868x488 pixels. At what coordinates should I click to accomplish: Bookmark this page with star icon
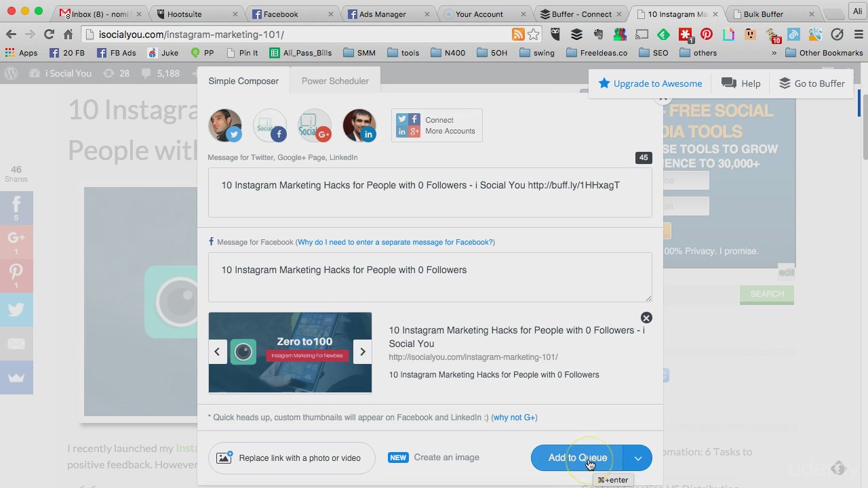click(x=534, y=35)
